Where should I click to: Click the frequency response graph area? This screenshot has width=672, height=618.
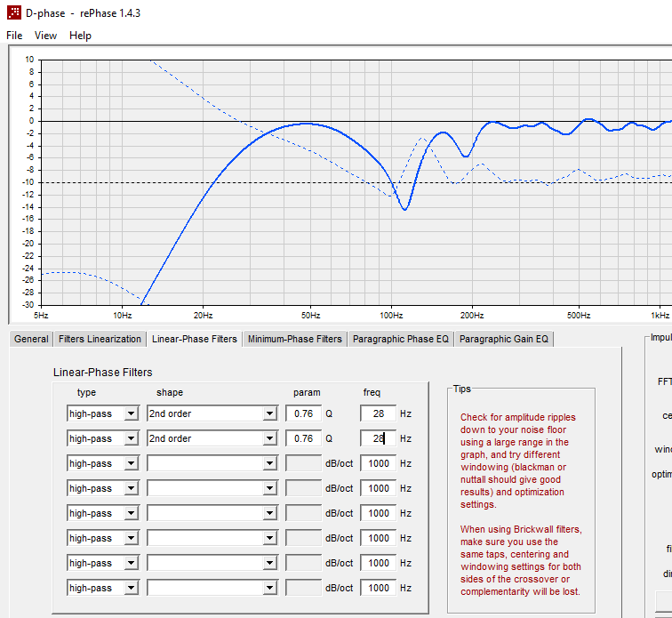pos(356,182)
